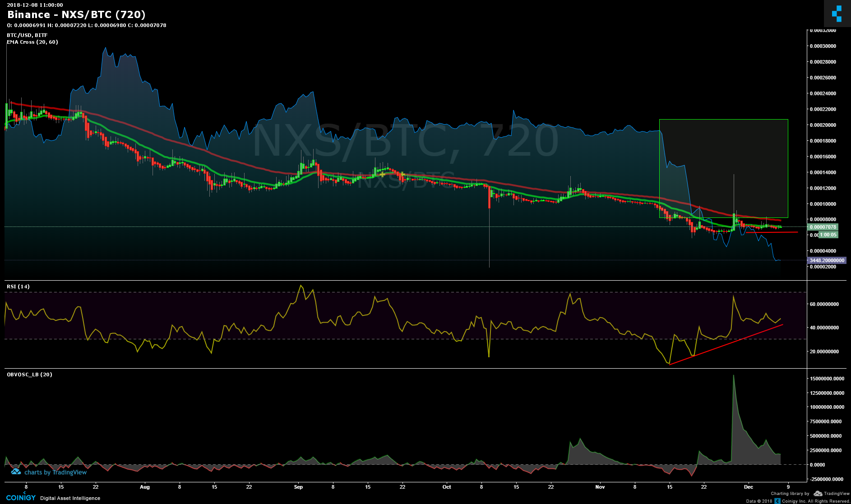Click the 0.00020000 price axis label

coord(823,125)
